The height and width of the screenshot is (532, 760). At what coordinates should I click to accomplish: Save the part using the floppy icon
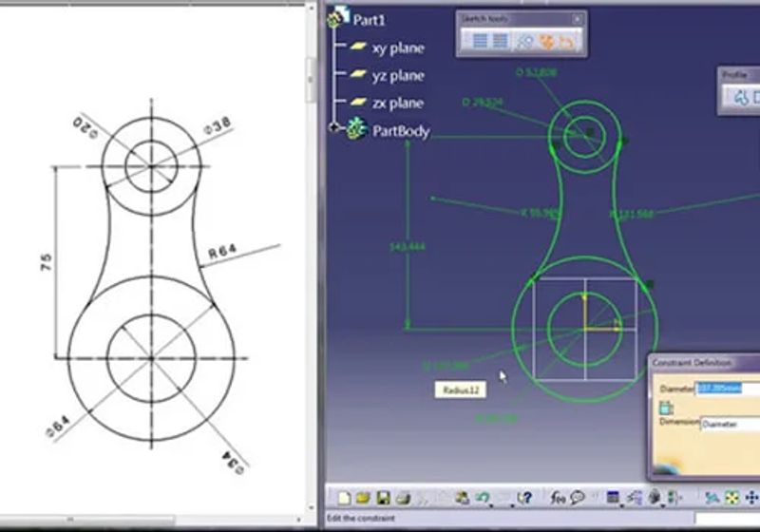(x=384, y=498)
